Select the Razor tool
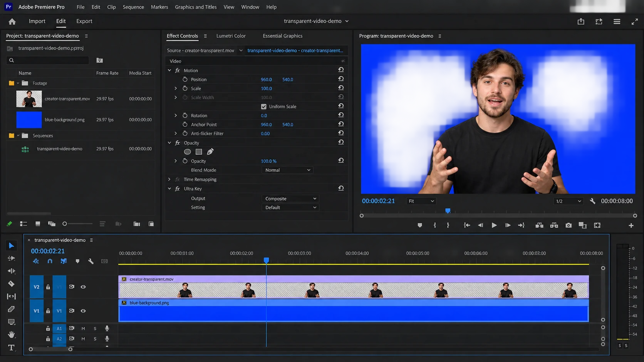This screenshot has height=362, width=644. [12, 284]
